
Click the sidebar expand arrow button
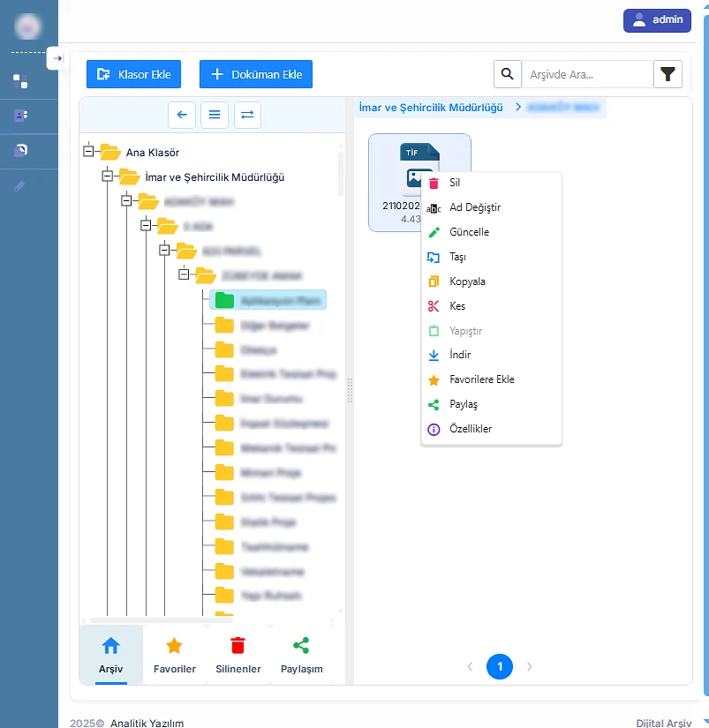point(57,58)
